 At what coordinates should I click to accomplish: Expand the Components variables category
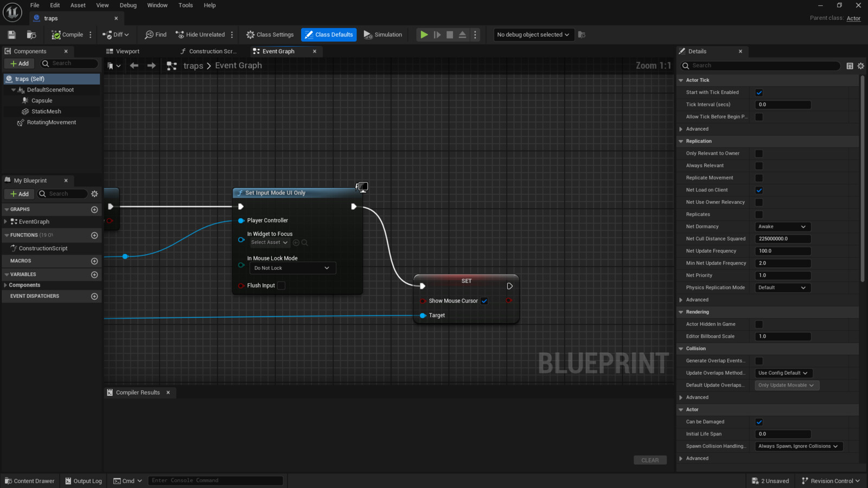(x=5, y=285)
